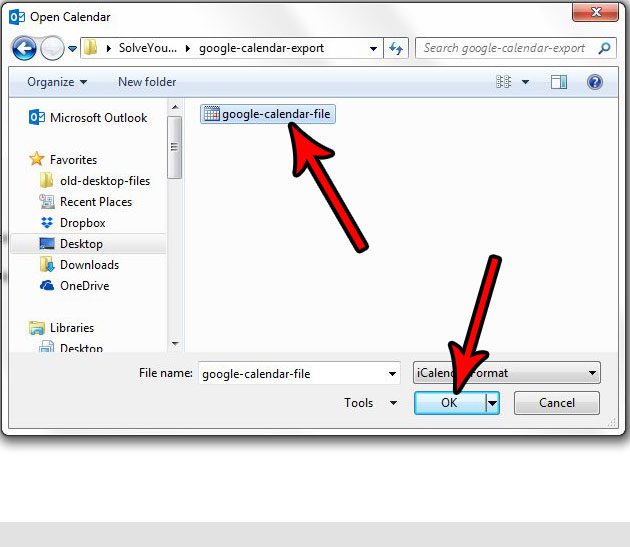This screenshot has height=547, width=630.
Task: Click the Cancel button
Action: tap(557, 403)
